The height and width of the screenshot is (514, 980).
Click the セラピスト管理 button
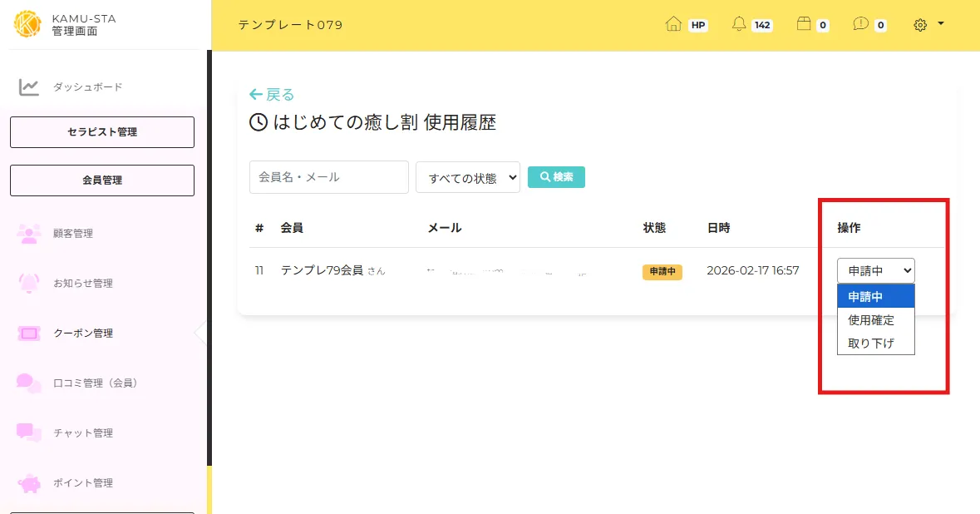tap(102, 132)
